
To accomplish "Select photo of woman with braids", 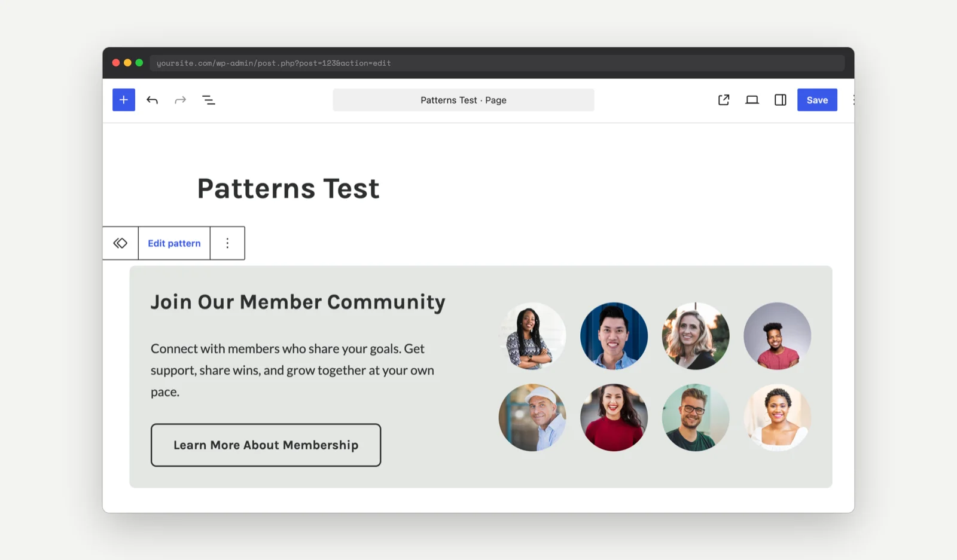I will coord(532,336).
